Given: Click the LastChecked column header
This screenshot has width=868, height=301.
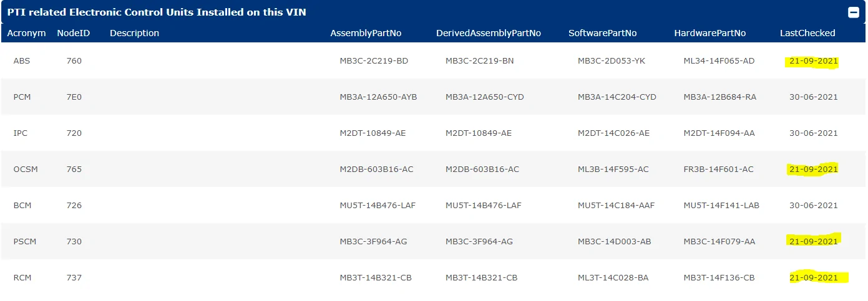Looking at the screenshot, I should pyautogui.click(x=807, y=33).
